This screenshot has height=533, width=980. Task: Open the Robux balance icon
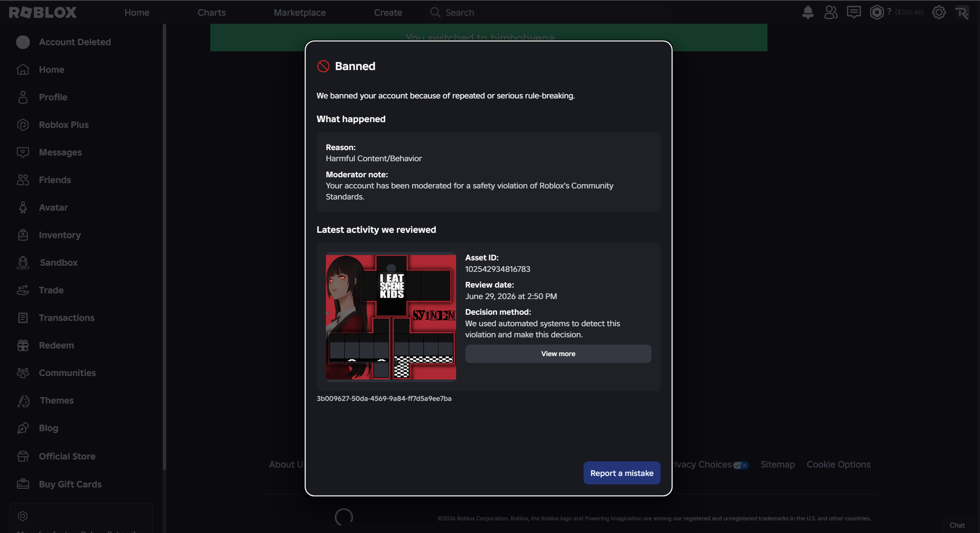(877, 12)
